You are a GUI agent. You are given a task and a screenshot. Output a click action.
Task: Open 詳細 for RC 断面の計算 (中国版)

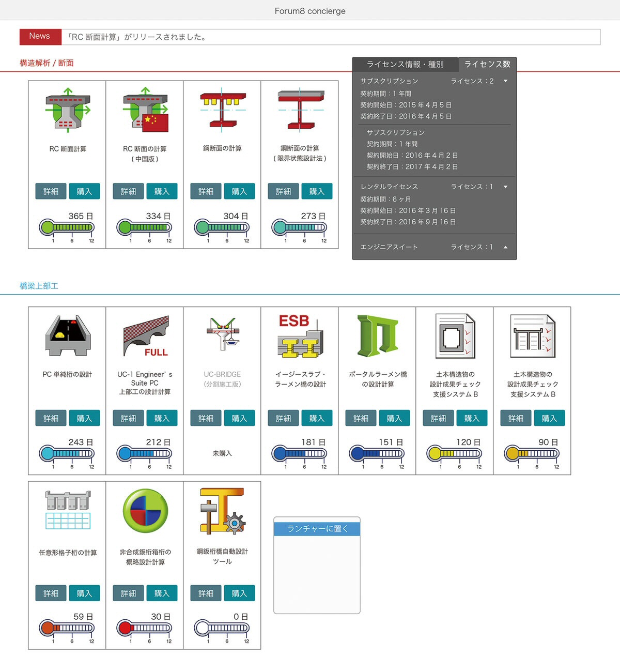point(129,191)
